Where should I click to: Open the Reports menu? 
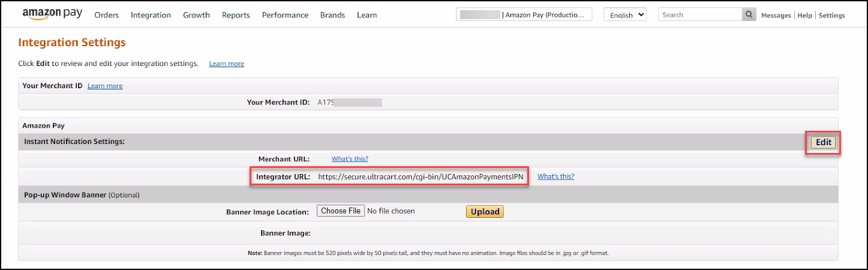pos(236,15)
